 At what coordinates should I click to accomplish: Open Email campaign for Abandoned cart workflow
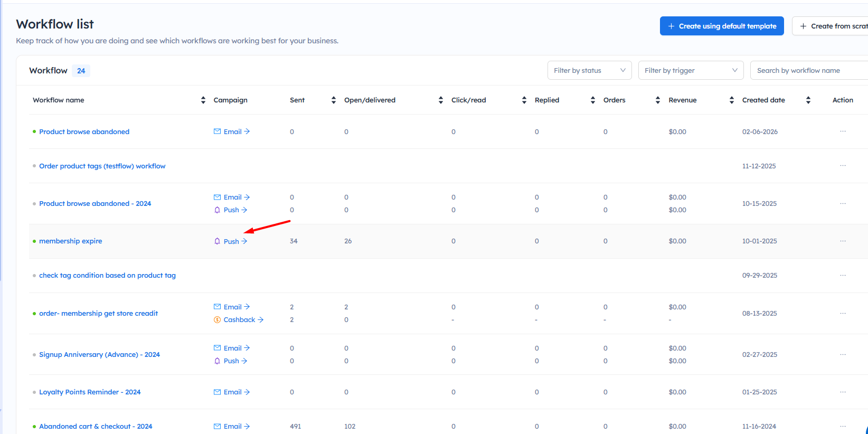232,427
